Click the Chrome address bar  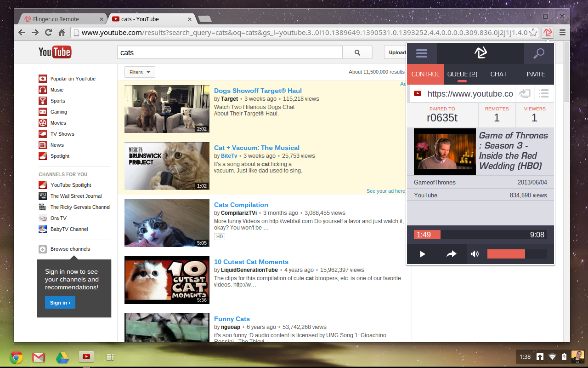click(304, 32)
